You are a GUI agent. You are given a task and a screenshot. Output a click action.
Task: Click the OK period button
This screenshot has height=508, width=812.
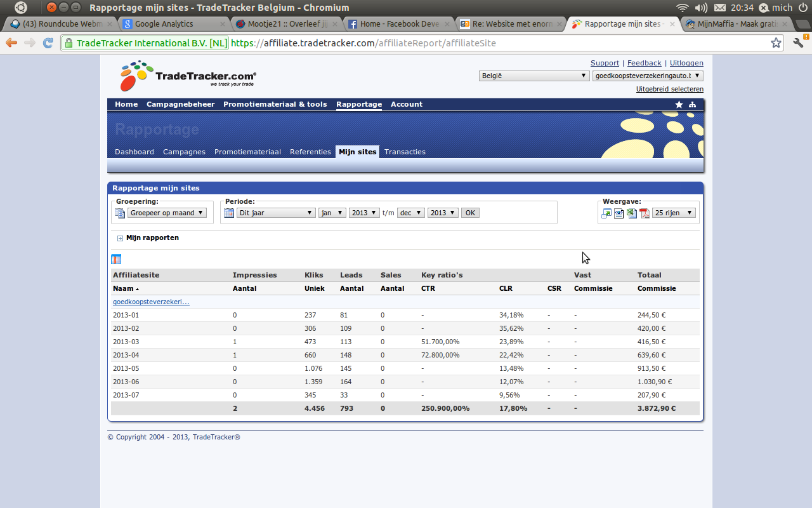pos(470,213)
